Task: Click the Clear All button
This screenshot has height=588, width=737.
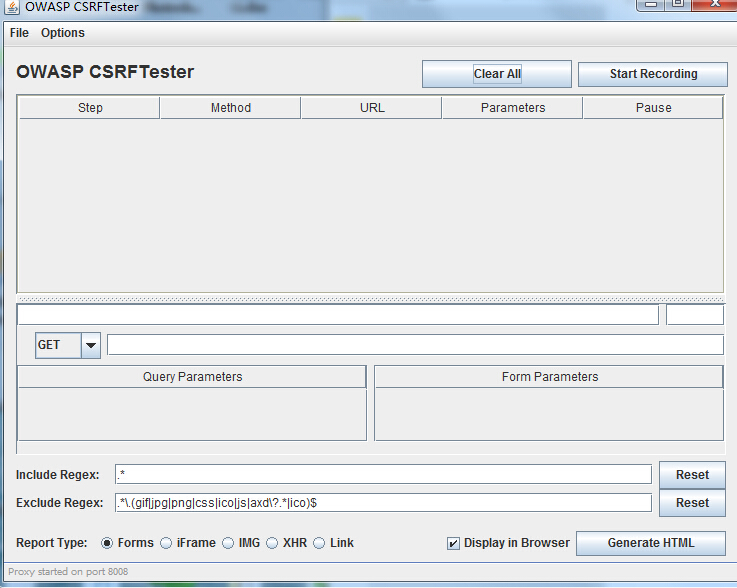Action: [497, 74]
